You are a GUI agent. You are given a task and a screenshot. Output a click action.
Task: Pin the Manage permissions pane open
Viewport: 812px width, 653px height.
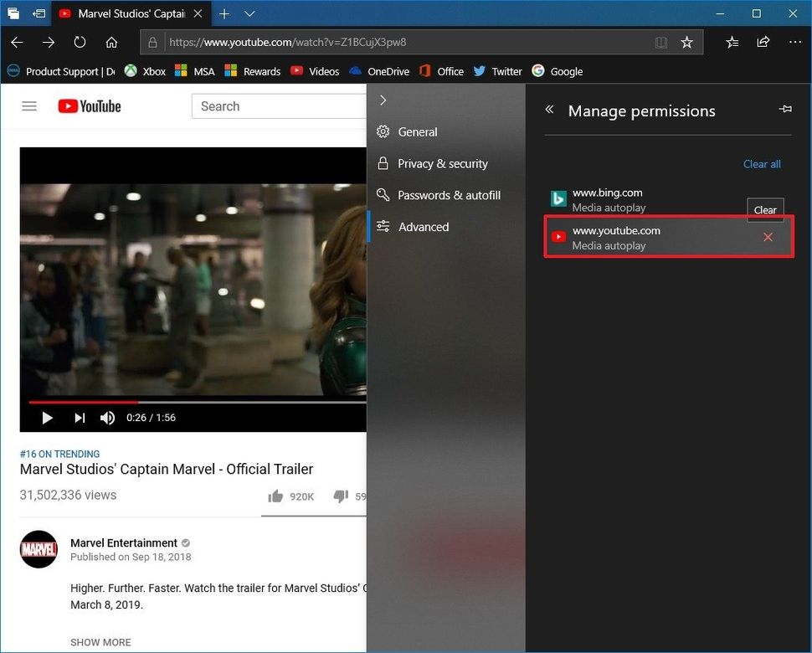tap(785, 109)
